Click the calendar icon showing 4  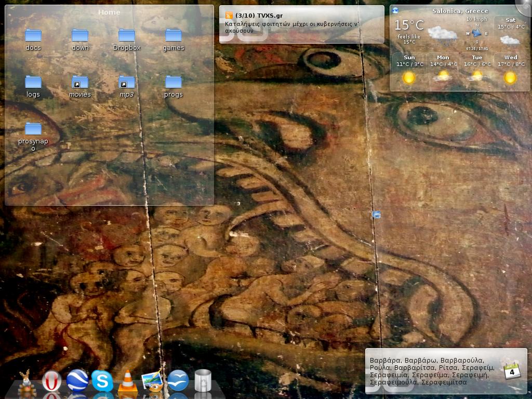tap(512, 371)
